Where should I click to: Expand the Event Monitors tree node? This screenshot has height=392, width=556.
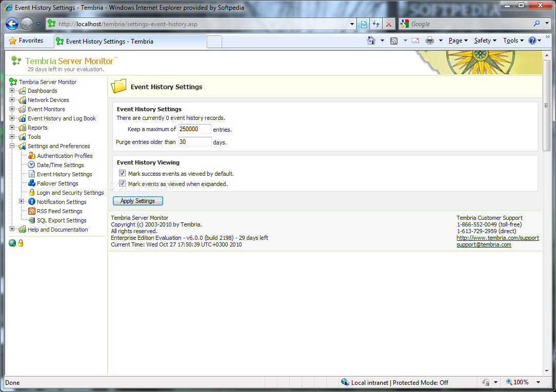click(x=12, y=109)
